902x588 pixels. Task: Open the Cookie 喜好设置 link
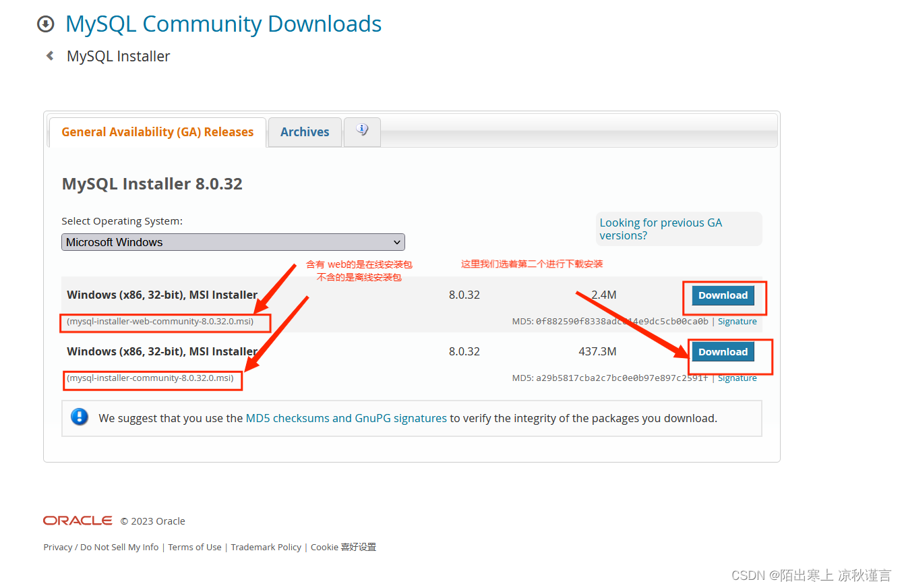(343, 547)
